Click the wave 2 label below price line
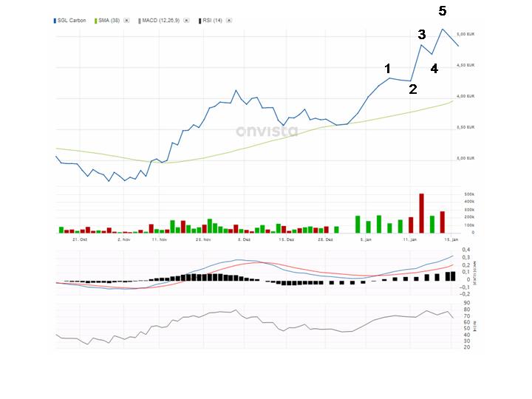 pyautogui.click(x=413, y=89)
